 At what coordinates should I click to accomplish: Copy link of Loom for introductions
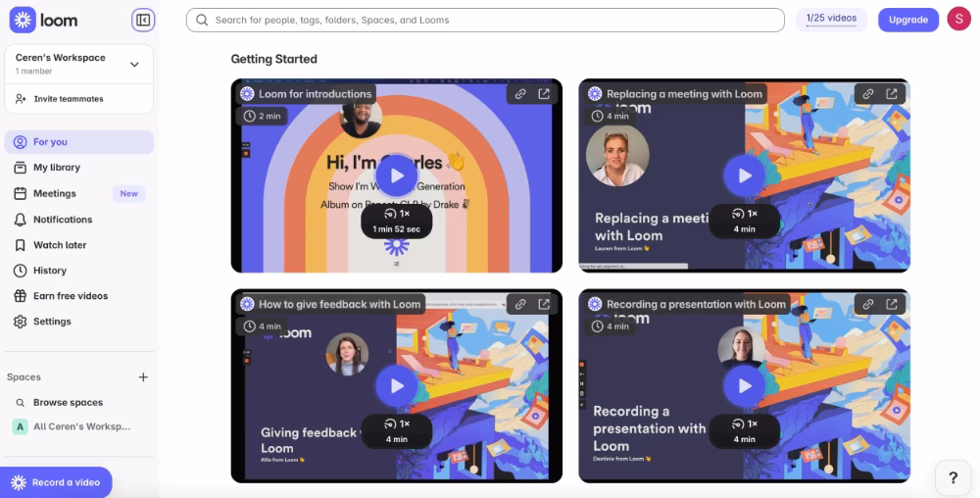pyautogui.click(x=520, y=94)
